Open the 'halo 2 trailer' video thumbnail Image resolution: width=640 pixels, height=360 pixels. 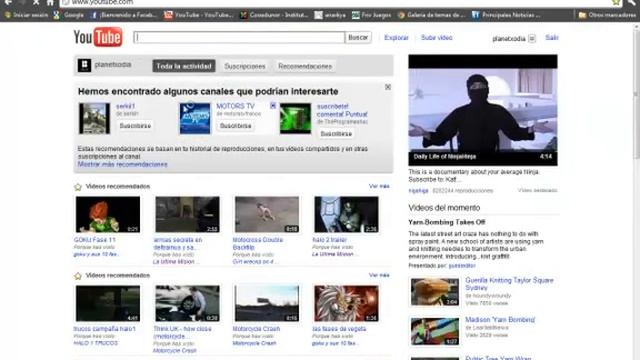click(346, 214)
